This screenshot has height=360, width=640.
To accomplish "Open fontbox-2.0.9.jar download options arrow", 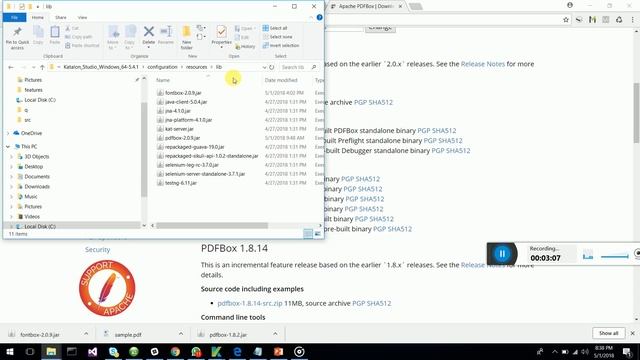I will coord(86,334).
